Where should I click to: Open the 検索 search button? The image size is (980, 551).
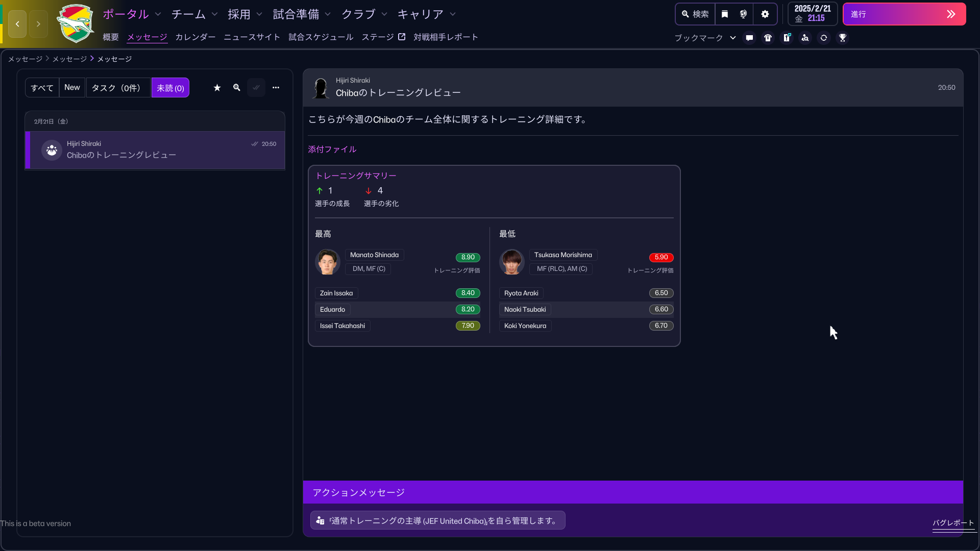[695, 14]
